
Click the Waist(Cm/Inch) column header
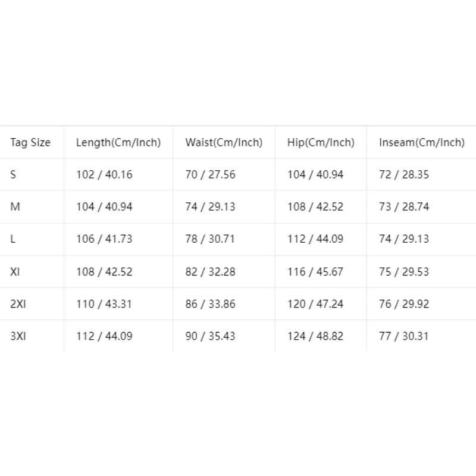pos(224,142)
